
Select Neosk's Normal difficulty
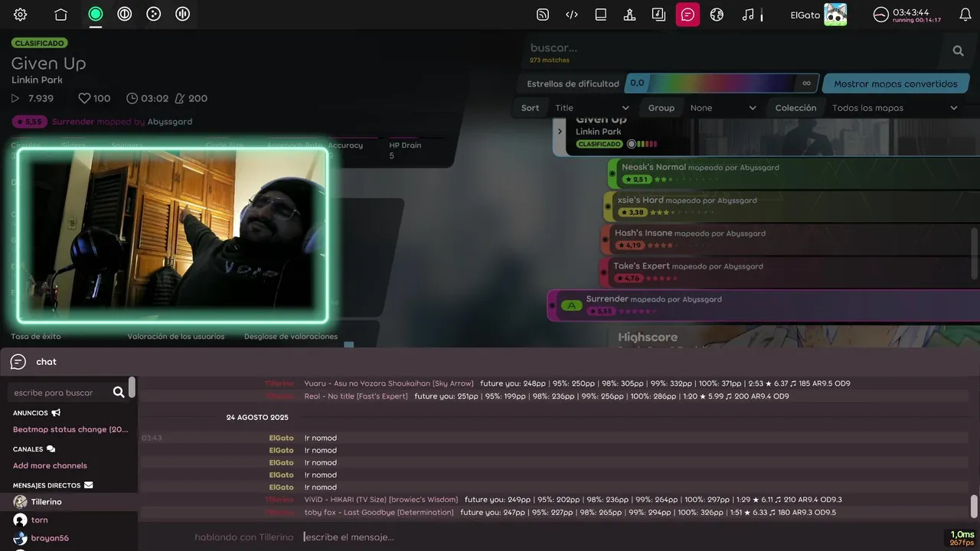coord(793,173)
